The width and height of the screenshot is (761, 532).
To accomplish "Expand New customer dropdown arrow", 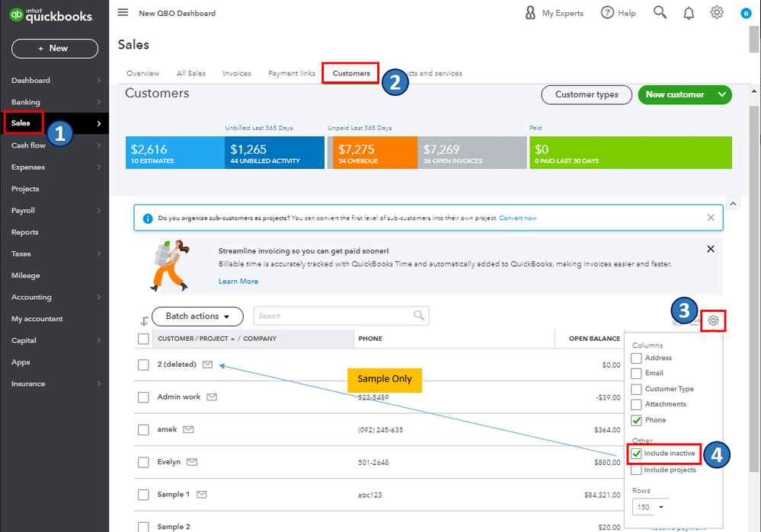I will (x=721, y=95).
